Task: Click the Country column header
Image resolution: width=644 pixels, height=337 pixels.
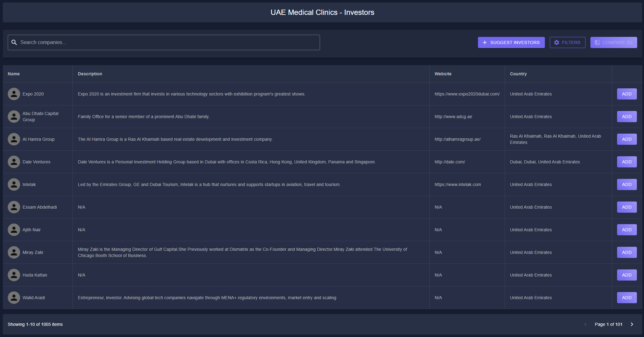Action: pos(518,74)
